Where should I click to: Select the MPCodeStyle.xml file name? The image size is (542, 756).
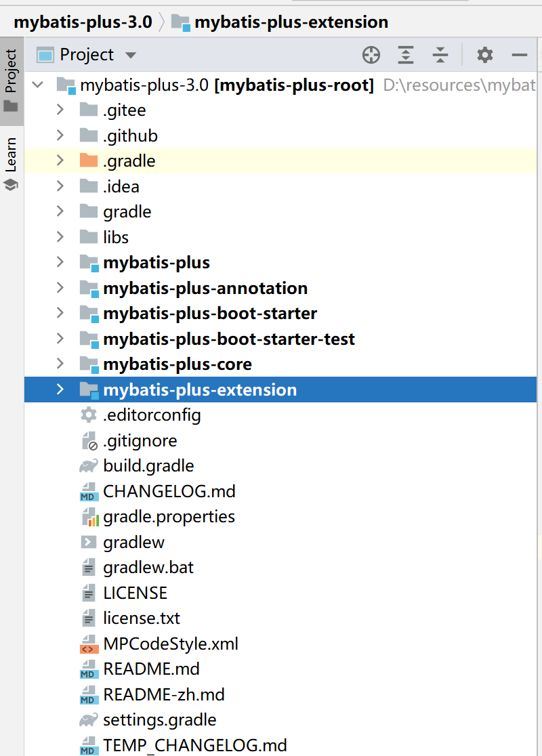[x=171, y=644]
